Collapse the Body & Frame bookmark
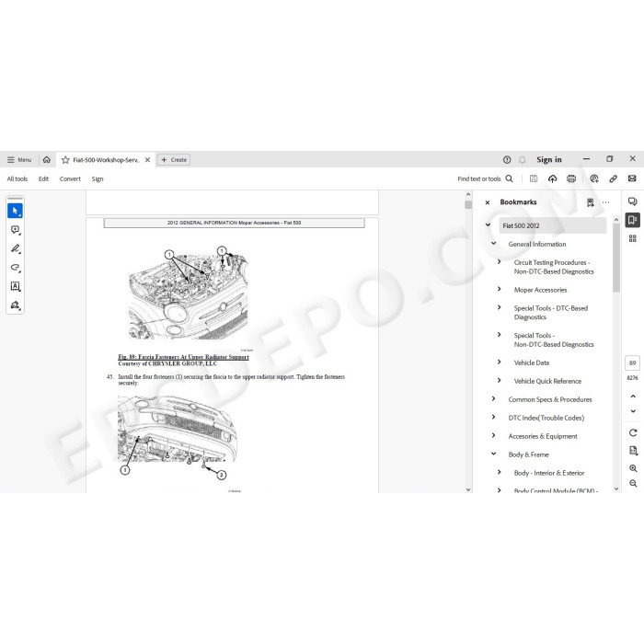Image resolution: width=644 pixels, height=644 pixels. point(494,454)
